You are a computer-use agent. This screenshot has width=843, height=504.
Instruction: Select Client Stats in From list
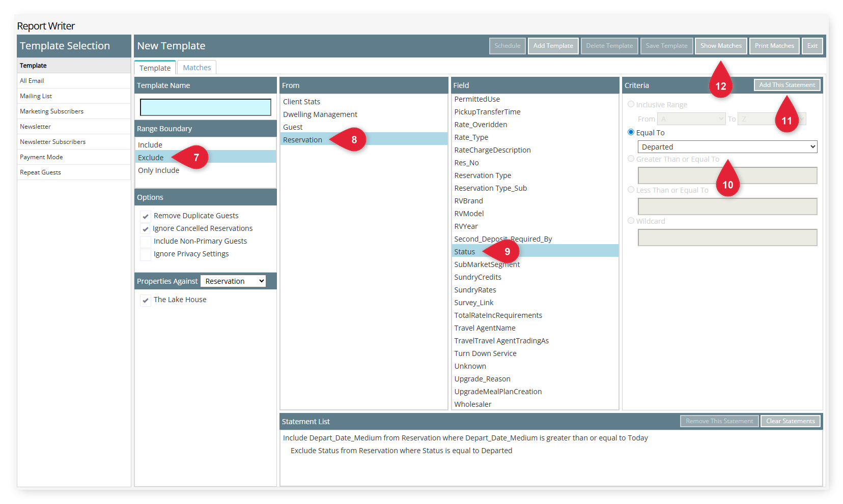(364, 102)
